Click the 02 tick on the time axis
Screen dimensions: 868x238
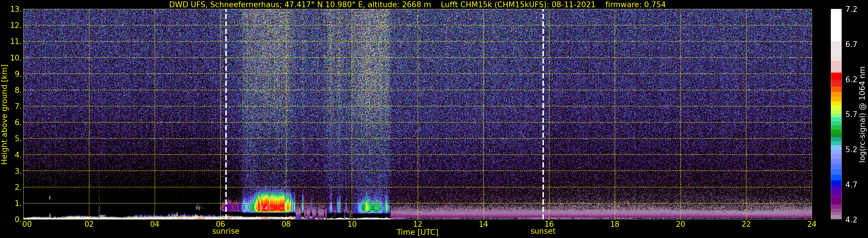tap(89, 224)
